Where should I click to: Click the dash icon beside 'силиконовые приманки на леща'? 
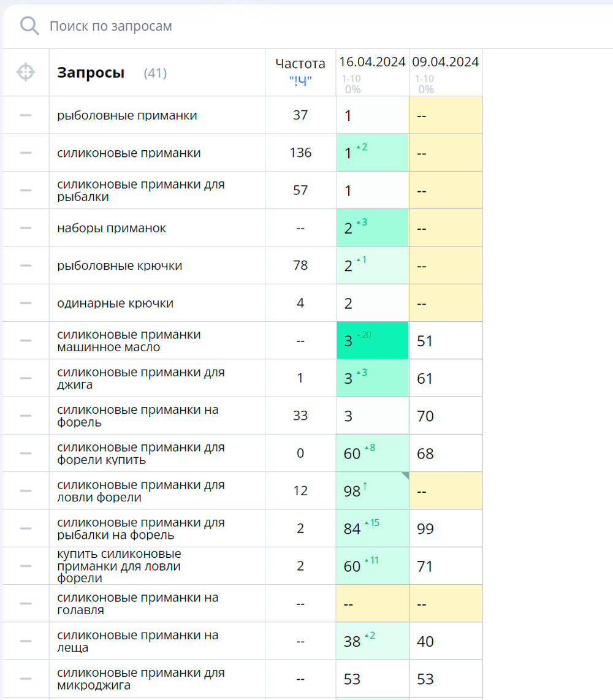(x=26, y=641)
